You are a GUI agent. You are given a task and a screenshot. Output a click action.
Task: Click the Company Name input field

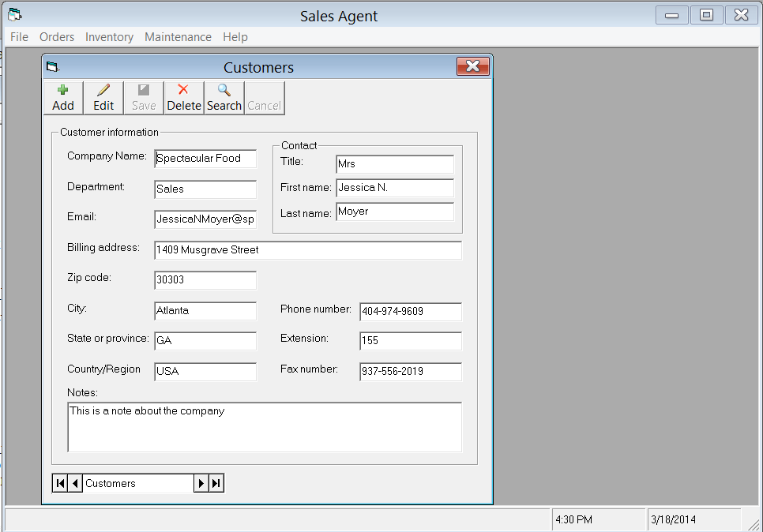point(205,158)
